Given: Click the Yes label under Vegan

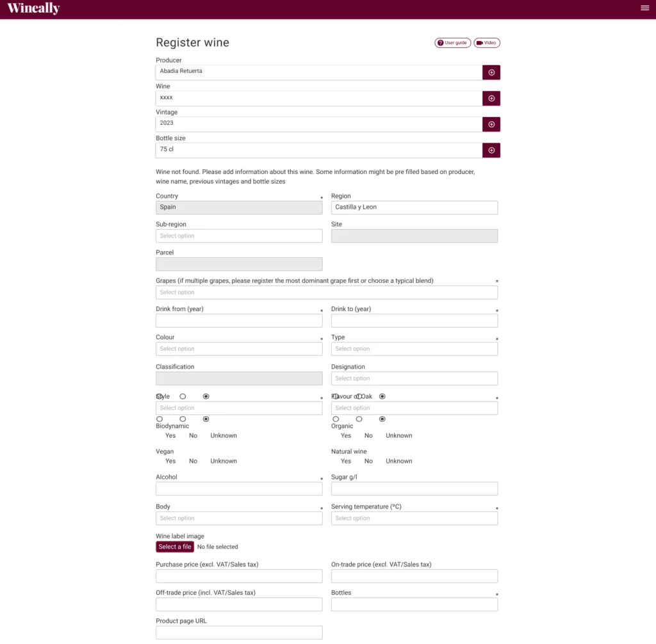Looking at the screenshot, I should (x=170, y=461).
